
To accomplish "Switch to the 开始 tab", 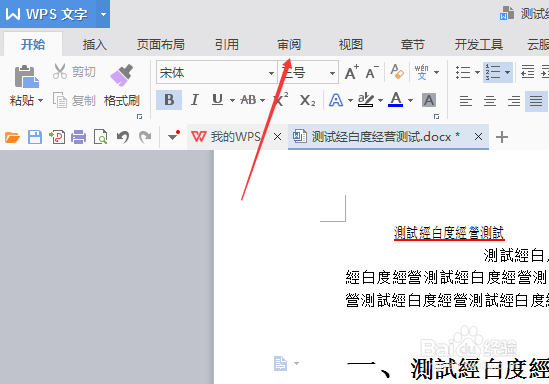I will coord(33,44).
